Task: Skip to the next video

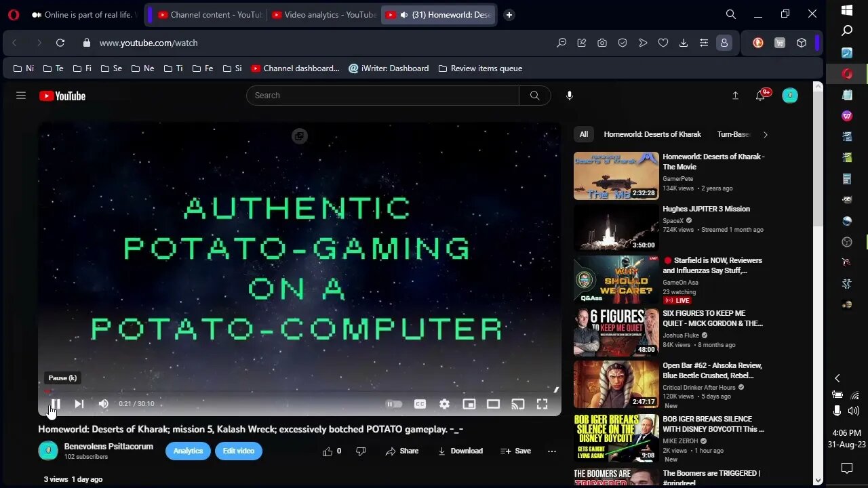Action: [79, 404]
